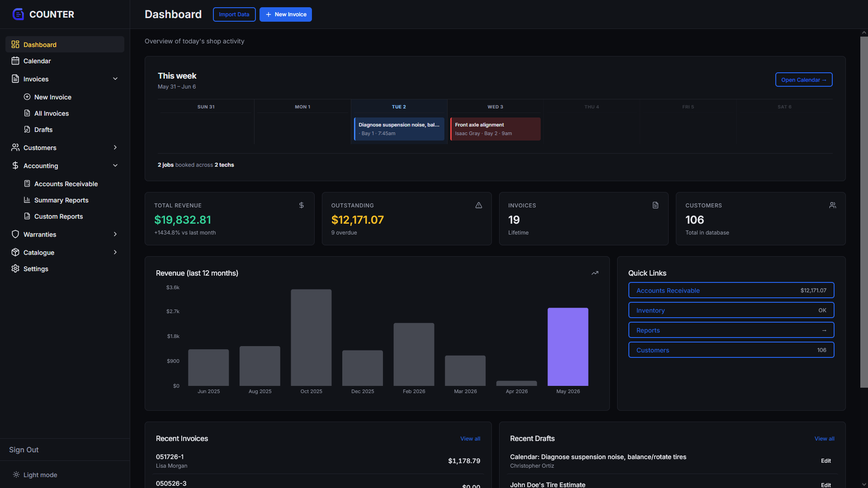The image size is (868, 488).
Task: Click the $12,171.07 outstanding value
Action: [357, 220]
